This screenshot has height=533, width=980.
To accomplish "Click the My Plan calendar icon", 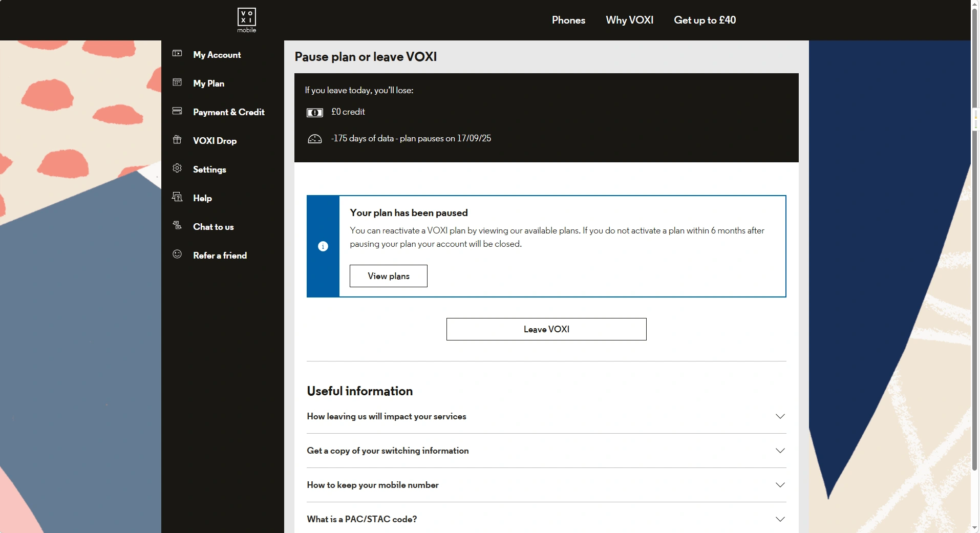I will pyautogui.click(x=177, y=82).
